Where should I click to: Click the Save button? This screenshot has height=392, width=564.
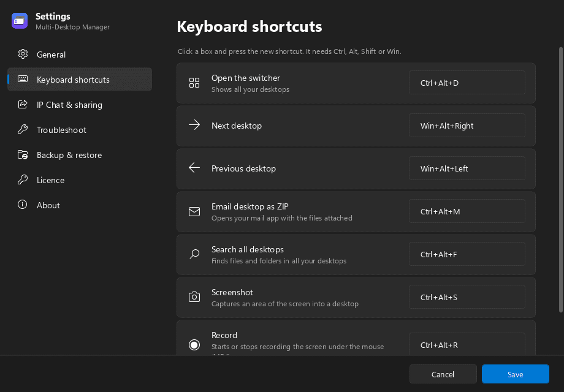[x=515, y=374]
